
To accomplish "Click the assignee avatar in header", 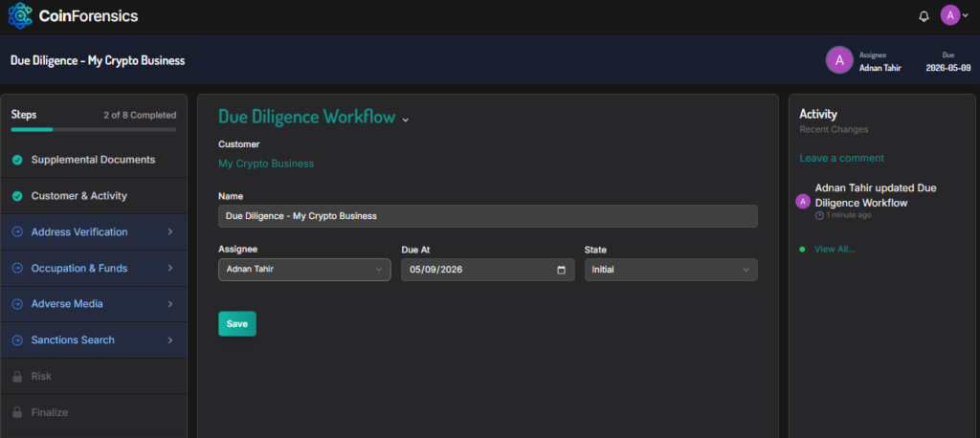I will 839,60.
